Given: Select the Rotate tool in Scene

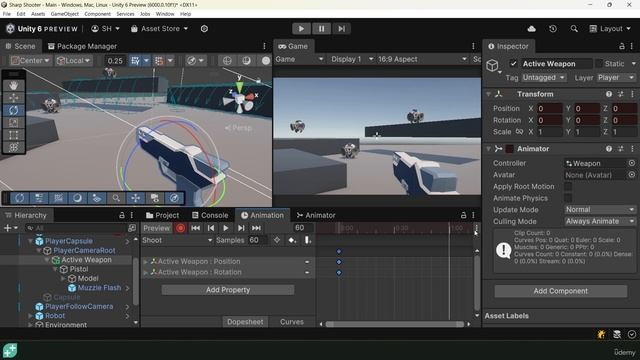Looking at the screenshot, I should pos(13,110).
